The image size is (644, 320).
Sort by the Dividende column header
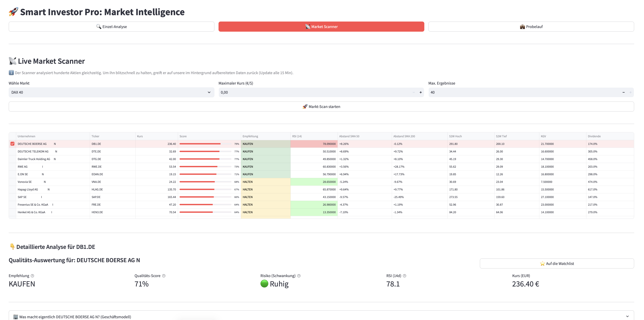610,136
